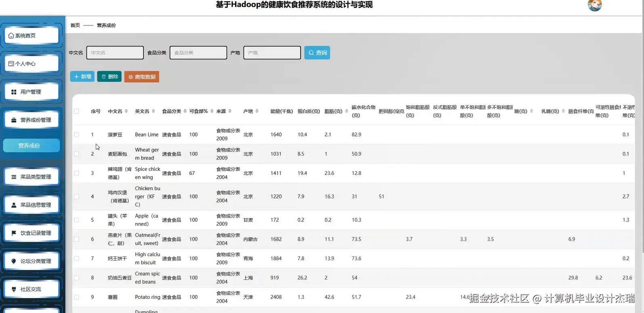Check the row for 鸡肉汉堡
This screenshot has width=644, height=313.
click(x=76, y=197)
